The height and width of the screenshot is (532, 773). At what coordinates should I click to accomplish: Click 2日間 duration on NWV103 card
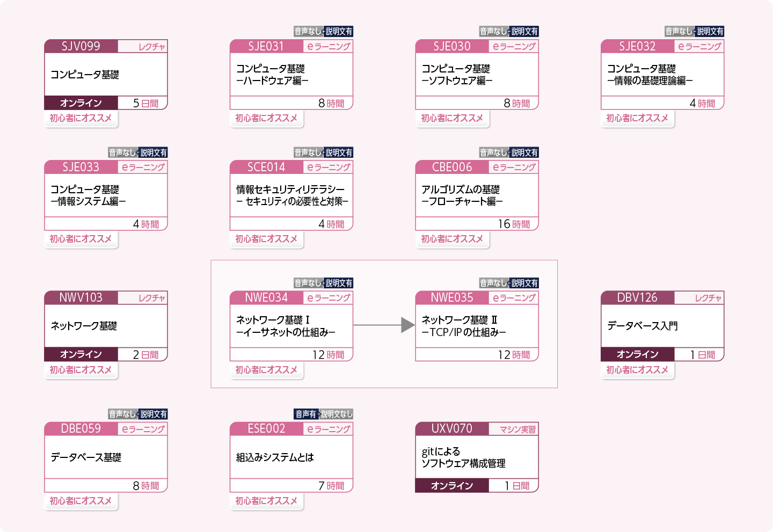(x=146, y=355)
